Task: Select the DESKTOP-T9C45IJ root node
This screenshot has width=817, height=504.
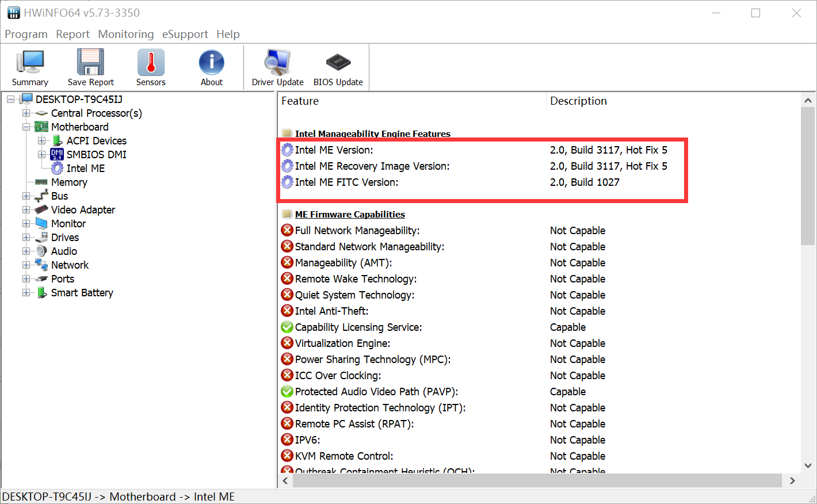Action: (79, 100)
